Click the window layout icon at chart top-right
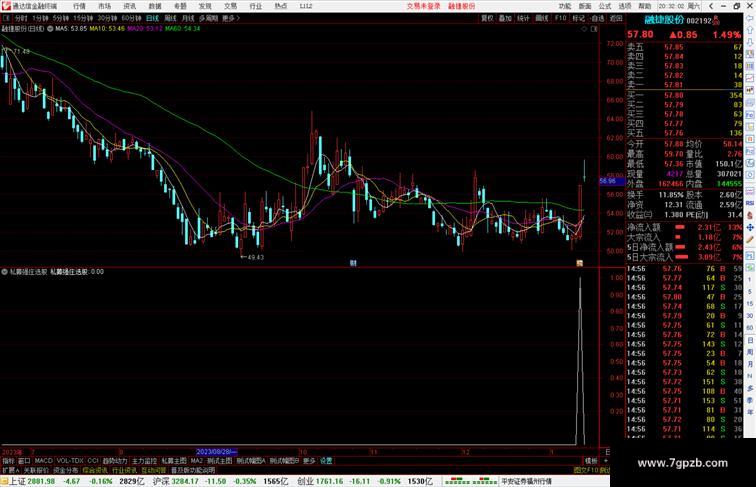The height and width of the screenshot is (487, 756). tap(594, 29)
